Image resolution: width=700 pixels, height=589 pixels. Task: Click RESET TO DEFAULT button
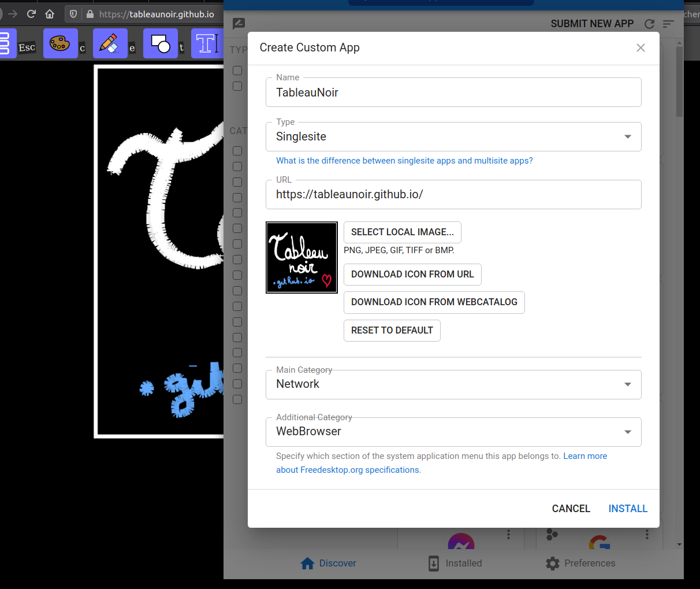pyautogui.click(x=392, y=331)
